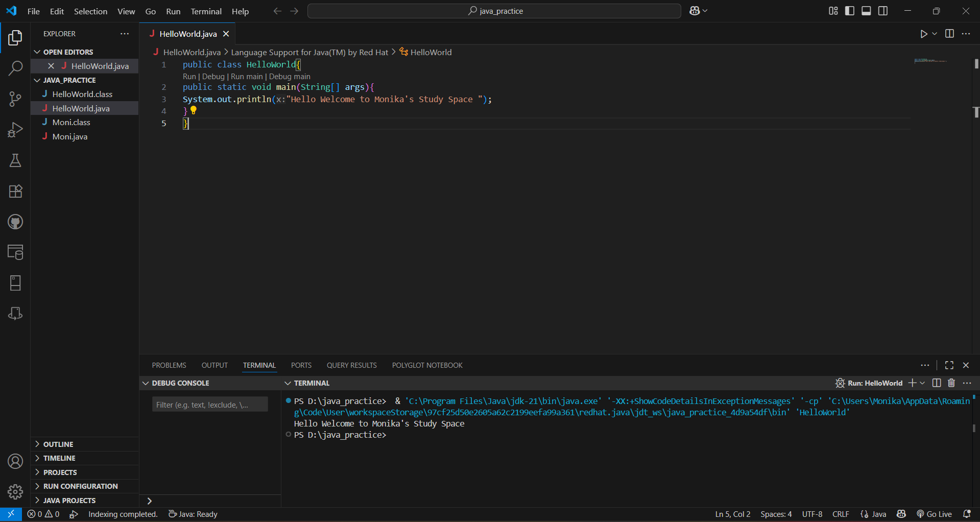Open notifications from the status bar bell
This screenshot has width=980, height=522.
tap(968, 514)
